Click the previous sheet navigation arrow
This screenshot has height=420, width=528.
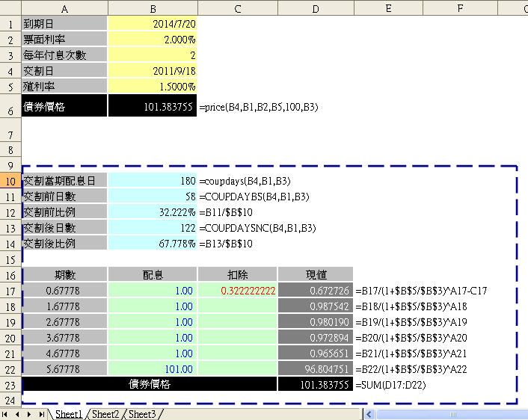18,414
